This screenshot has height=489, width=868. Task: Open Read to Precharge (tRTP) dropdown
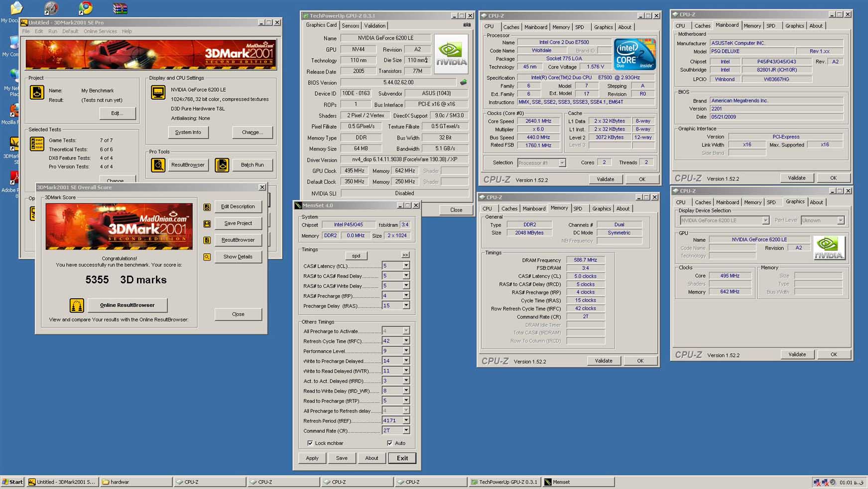coord(406,401)
